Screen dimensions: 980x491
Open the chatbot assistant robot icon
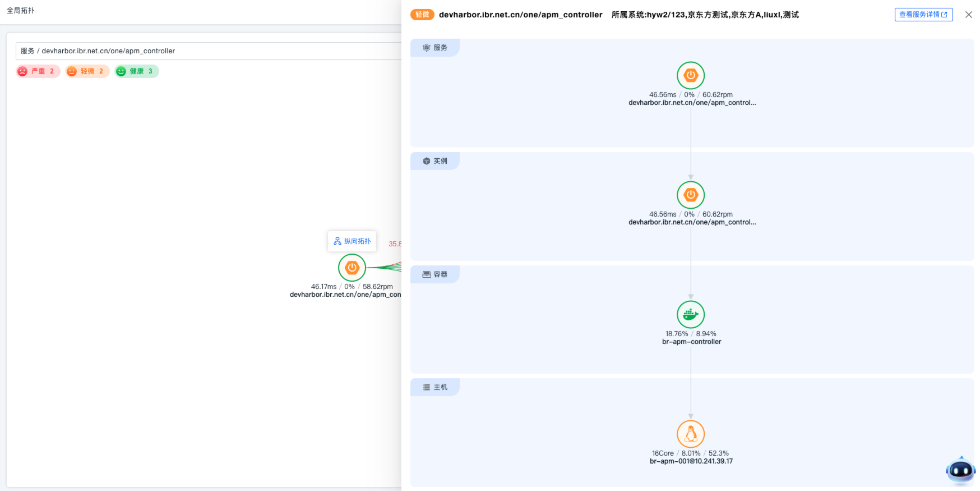pyautogui.click(x=960, y=470)
